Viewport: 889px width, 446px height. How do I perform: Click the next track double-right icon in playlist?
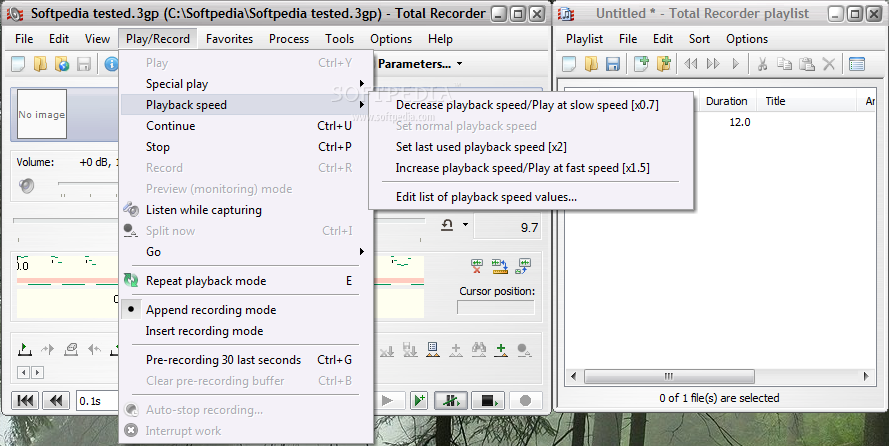(713, 64)
